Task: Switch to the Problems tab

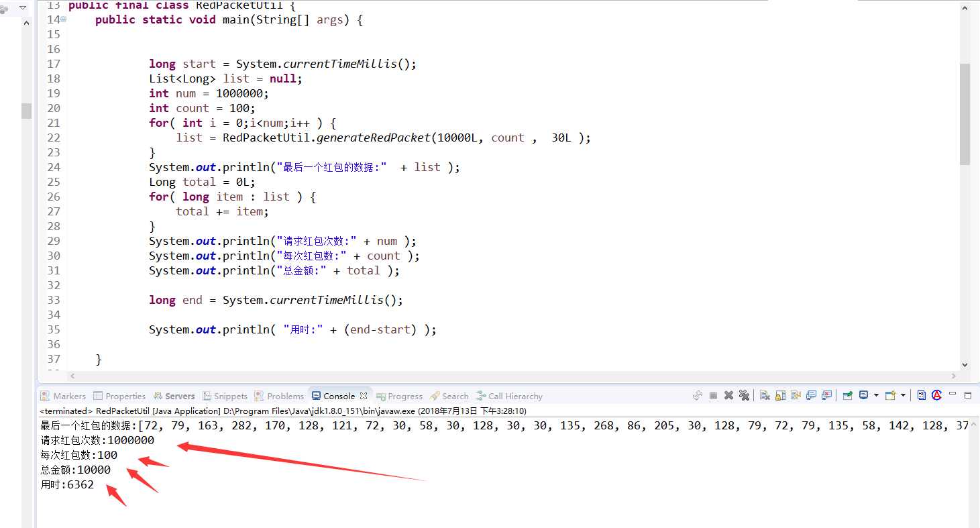Action: click(x=279, y=396)
